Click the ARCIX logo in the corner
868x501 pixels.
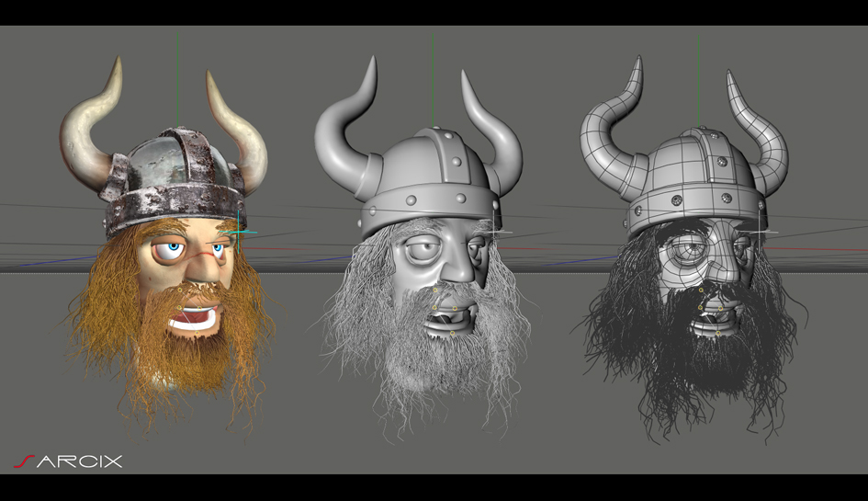(68, 461)
